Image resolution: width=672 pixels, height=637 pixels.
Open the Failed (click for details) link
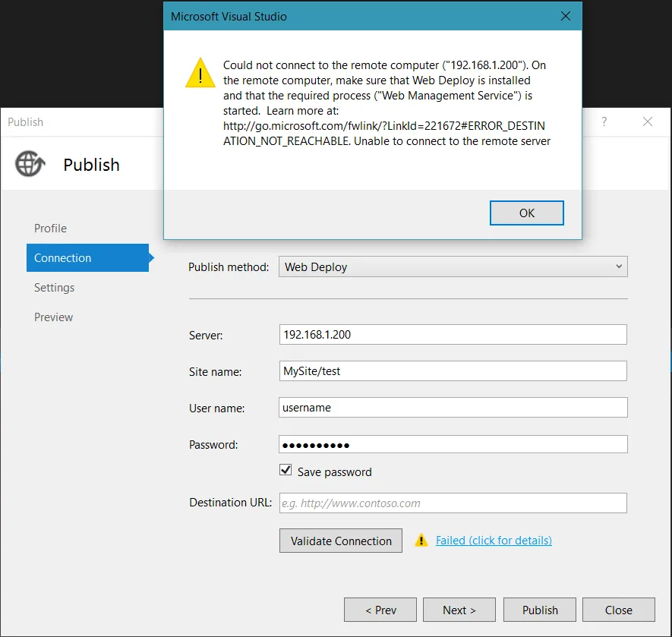pos(494,540)
